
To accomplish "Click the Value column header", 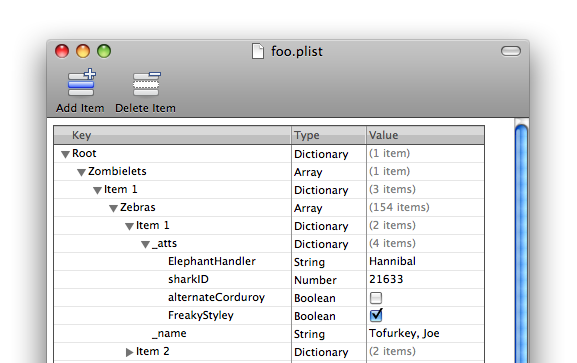I will (425, 135).
